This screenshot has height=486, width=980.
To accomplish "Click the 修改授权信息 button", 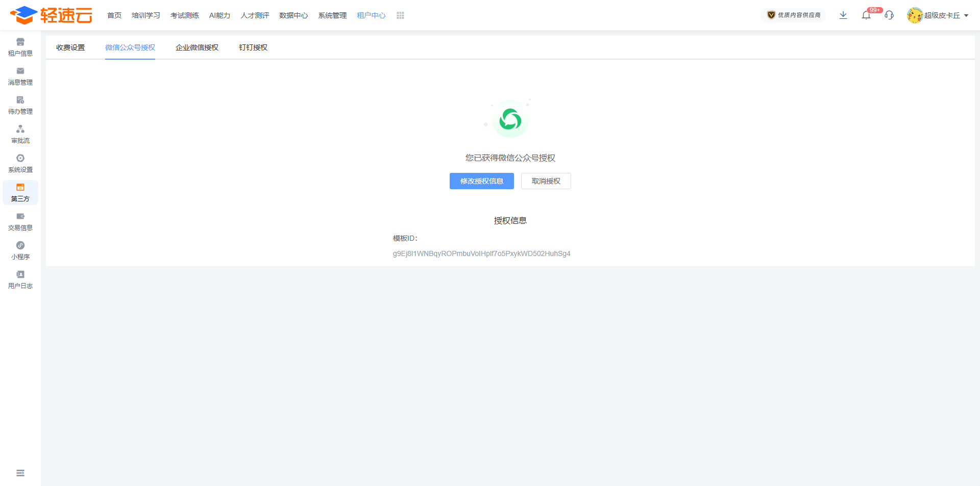I will coord(481,181).
